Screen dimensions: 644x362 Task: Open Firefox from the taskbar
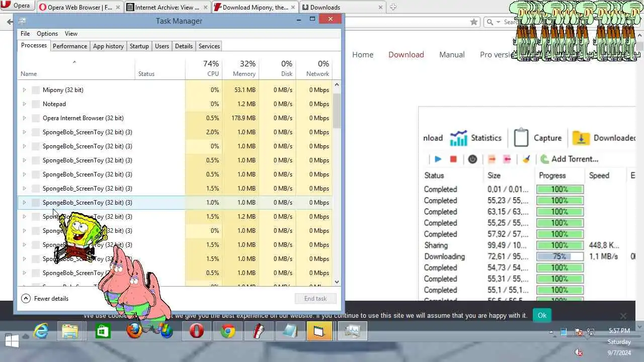[134, 331]
